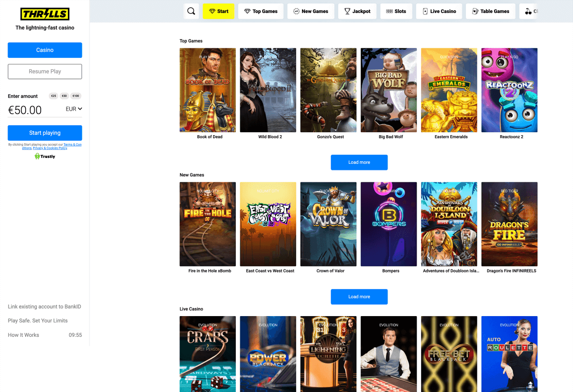
Task: Open the Privacy & Cookies Policy link
Action: tap(50, 148)
